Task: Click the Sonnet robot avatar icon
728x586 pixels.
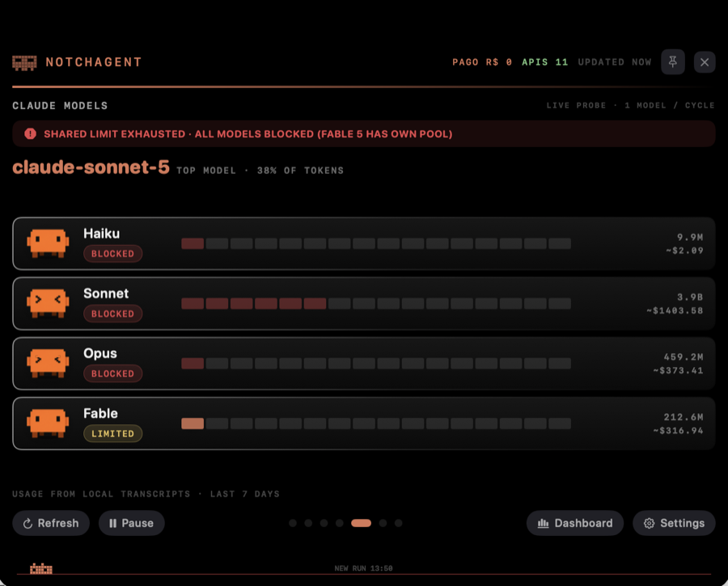Action: click(x=48, y=303)
